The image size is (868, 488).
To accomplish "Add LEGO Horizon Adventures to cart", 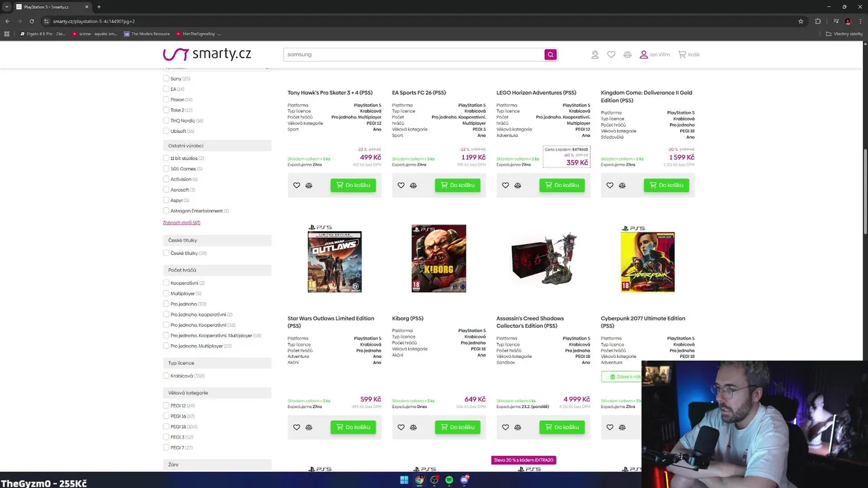I will pyautogui.click(x=562, y=185).
